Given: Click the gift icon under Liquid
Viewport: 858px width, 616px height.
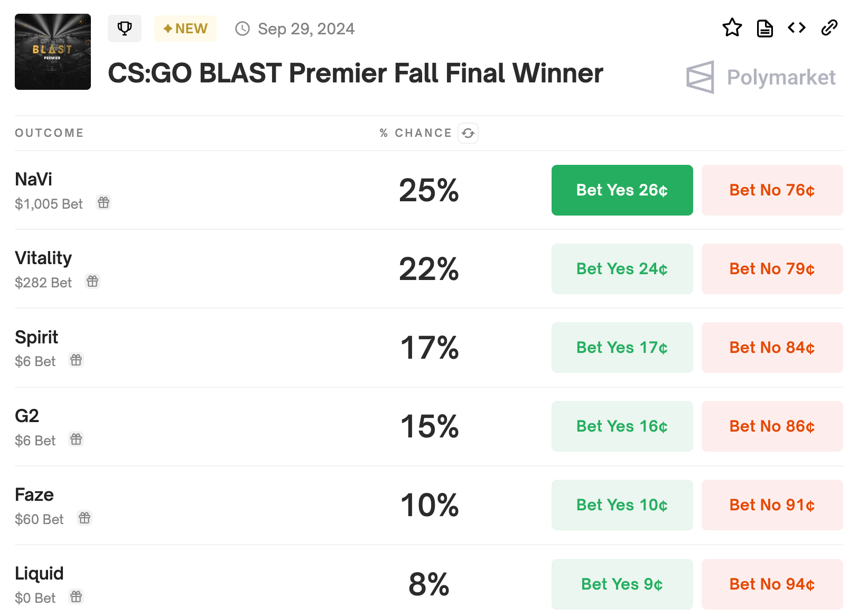Looking at the screenshot, I should pyautogui.click(x=76, y=597).
